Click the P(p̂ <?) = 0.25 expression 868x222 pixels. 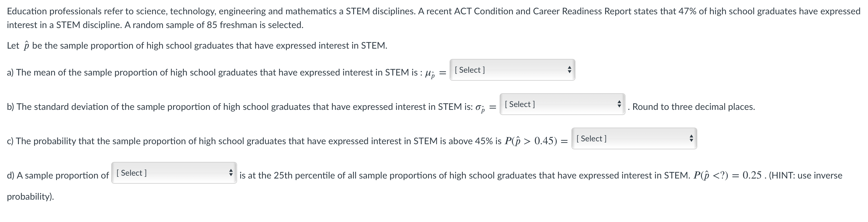(727, 175)
